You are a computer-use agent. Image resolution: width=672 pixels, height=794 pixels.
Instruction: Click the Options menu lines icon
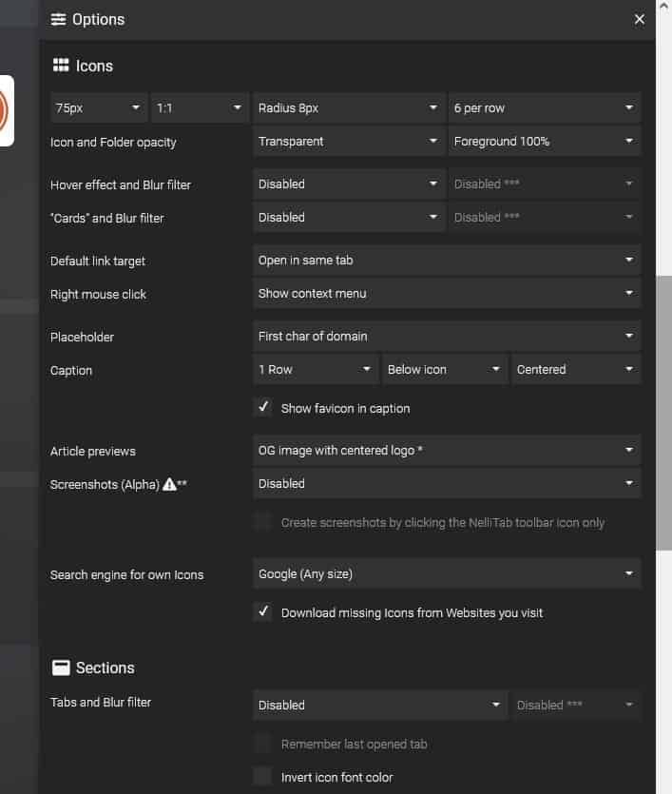point(58,19)
